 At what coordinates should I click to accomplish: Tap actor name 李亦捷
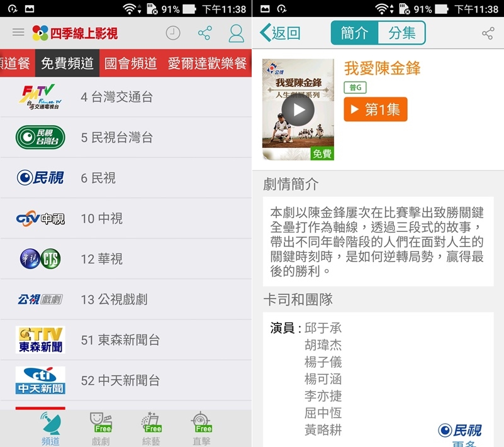pos(323,396)
